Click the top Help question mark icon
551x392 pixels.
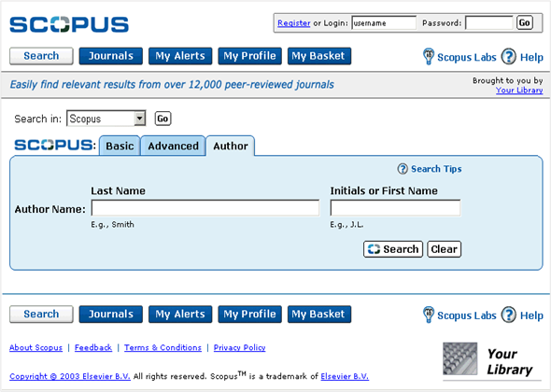508,57
